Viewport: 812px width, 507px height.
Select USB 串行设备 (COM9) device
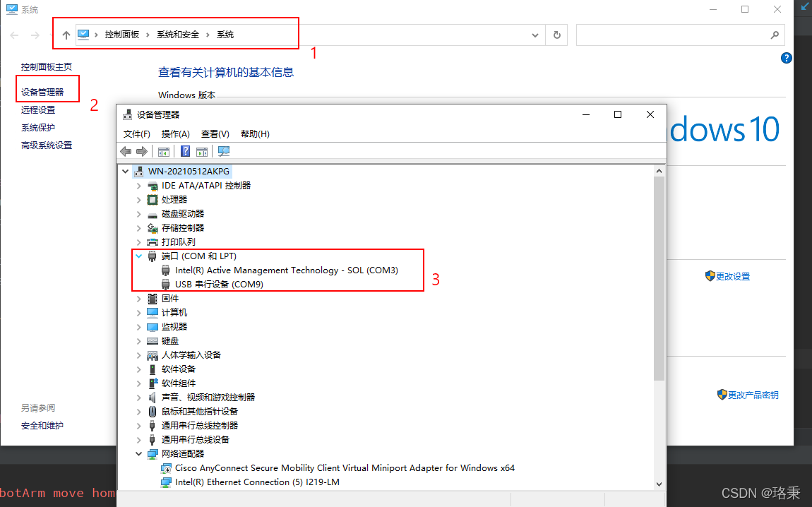click(x=219, y=285)
